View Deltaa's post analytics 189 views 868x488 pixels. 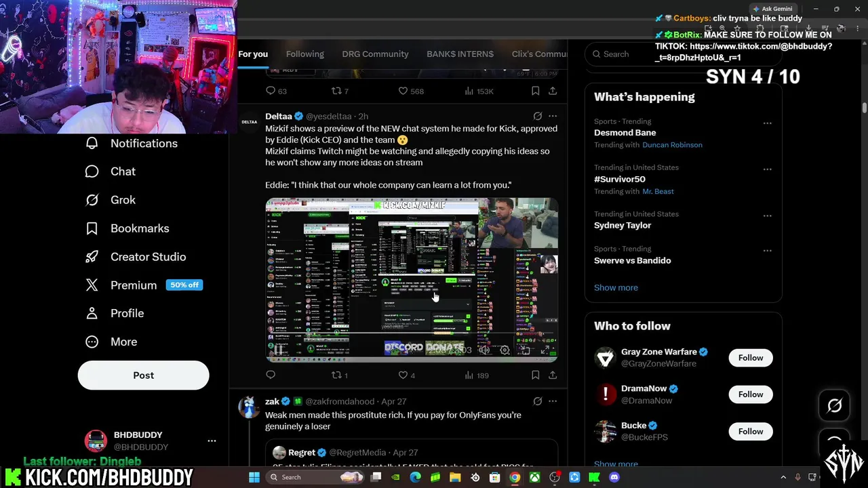(476, 375)
